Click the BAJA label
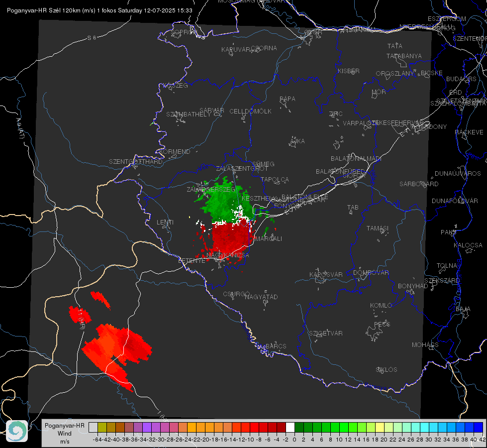Screen dimensions: 487x448 pyautogui.click(x=463, y=309)
